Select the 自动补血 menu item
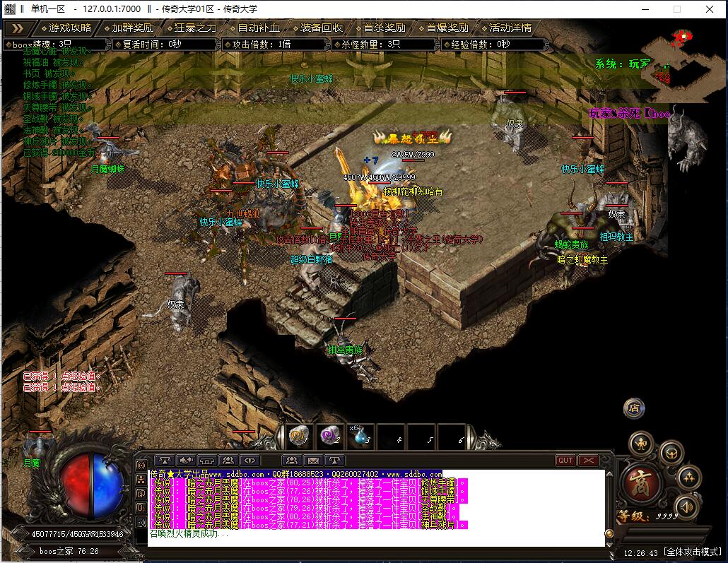Viewport: 728px width, 563px height. [x=255, y=28]
